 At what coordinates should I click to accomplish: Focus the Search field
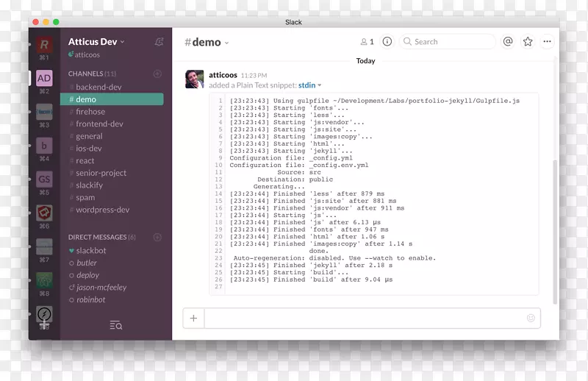pyautogui.click(x=448, y=41)
